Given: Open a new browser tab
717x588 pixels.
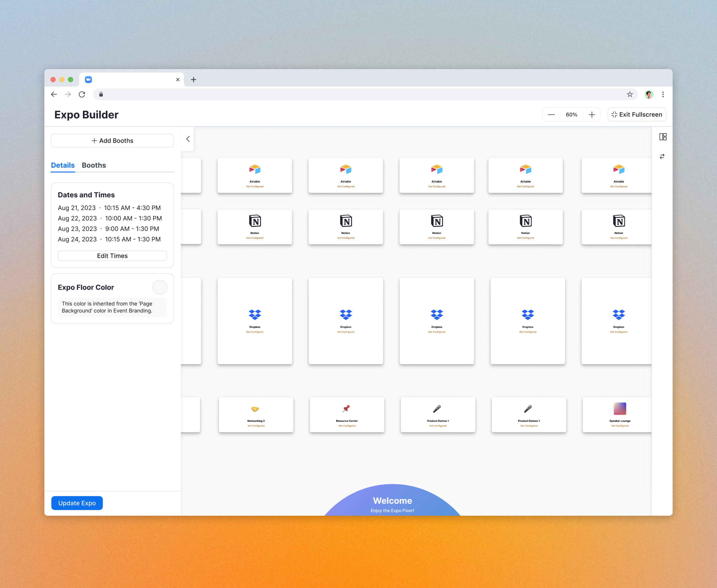Looking at the screenshot, I should [x=194, y=80].
